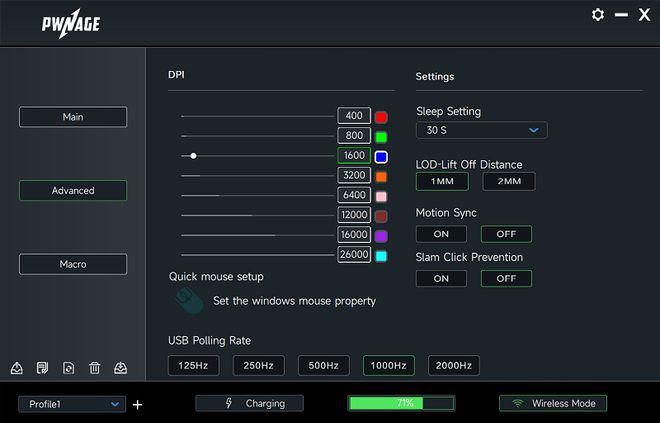Screen dimensions: 660x423
Task: Click the green color swatch for 800 DPI
Action: coord(381,137)
